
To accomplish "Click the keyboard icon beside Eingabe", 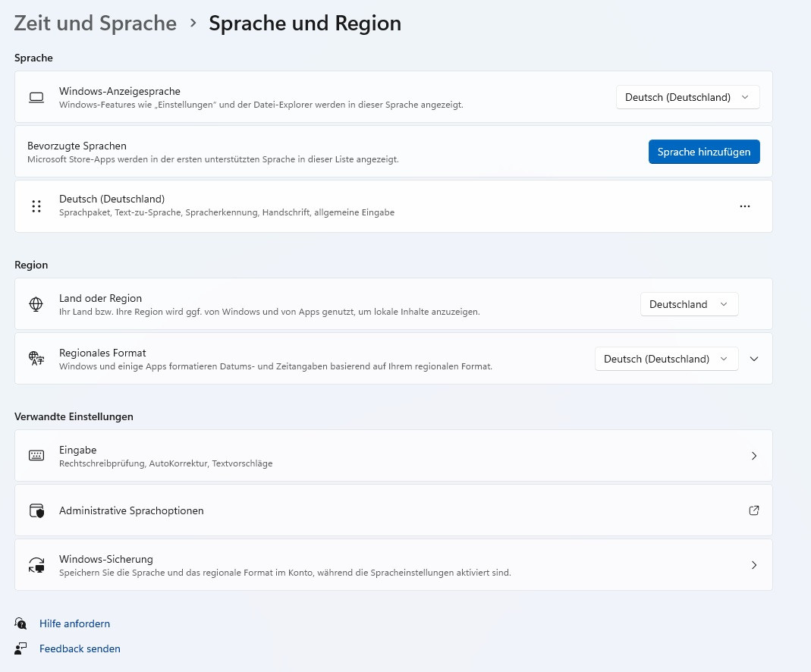I will pyautogui.click(x=36, y=456).
